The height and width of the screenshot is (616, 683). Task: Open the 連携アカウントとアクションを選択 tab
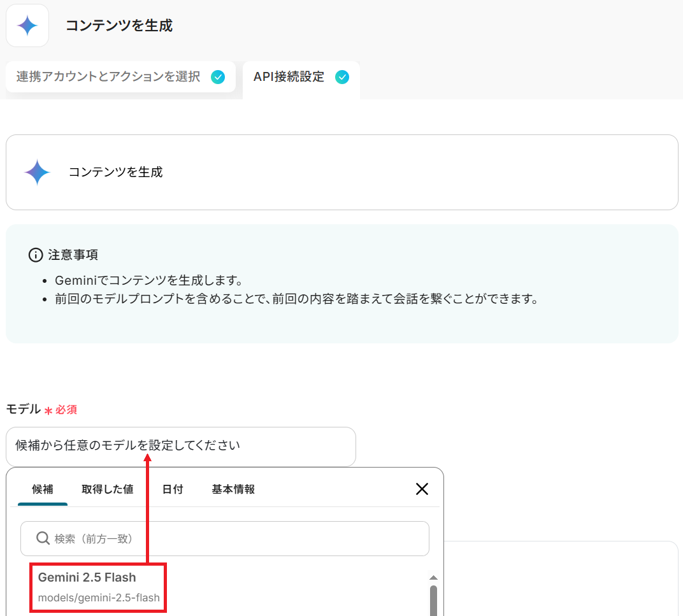click(120, 77)
